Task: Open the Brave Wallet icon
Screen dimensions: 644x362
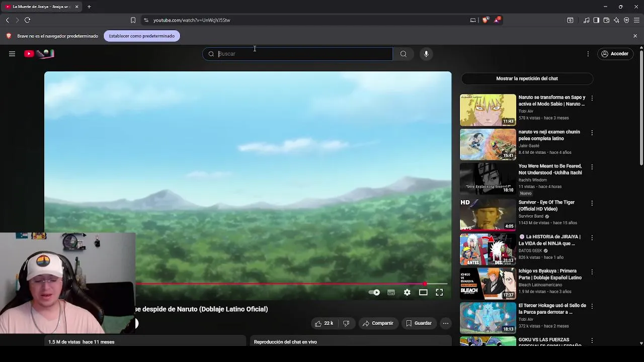Action: [x=606, y=20]
